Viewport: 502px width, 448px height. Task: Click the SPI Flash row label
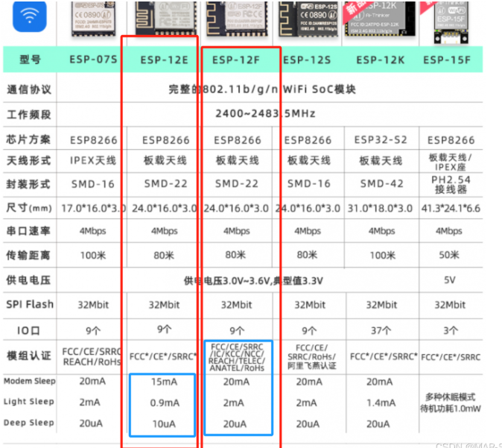(x=30, y=304)
